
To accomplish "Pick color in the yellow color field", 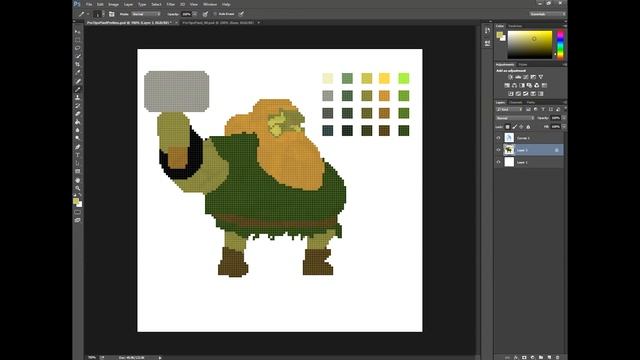I will pos(529,44).
